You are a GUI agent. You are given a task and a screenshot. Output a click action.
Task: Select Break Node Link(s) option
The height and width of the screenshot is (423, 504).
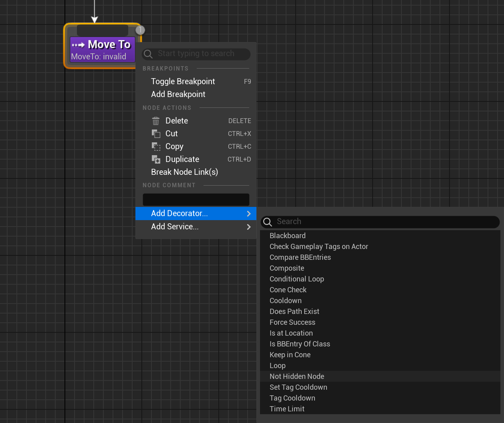(x=184, y=172)
